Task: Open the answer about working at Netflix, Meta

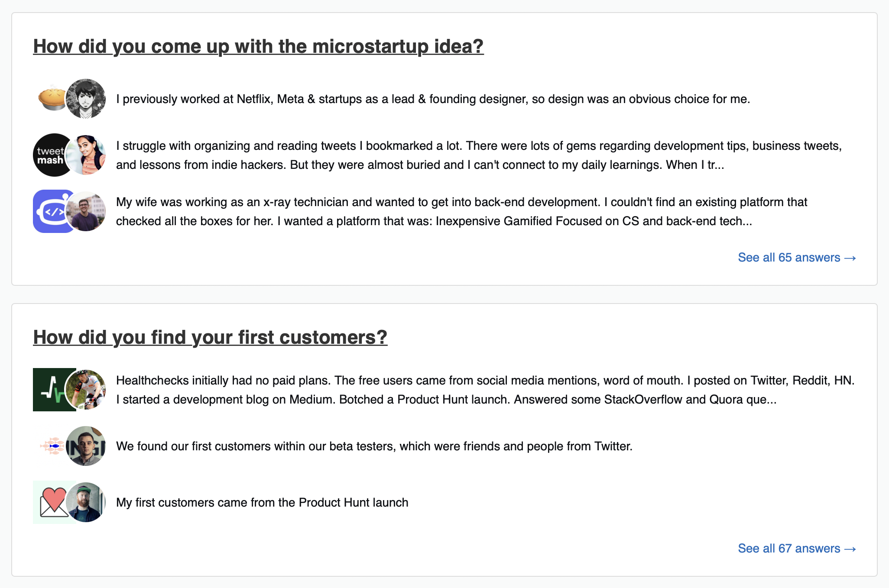Action: [433, 99]
